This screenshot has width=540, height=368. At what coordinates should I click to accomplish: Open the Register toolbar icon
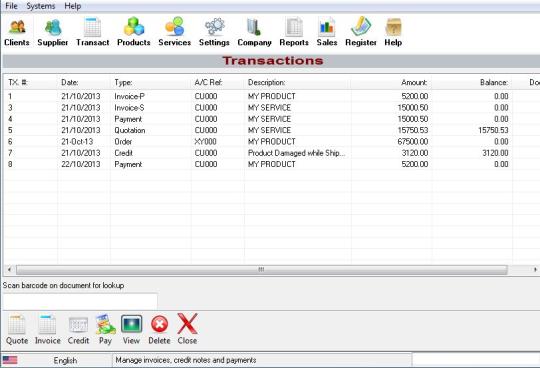tap(361, 32)
